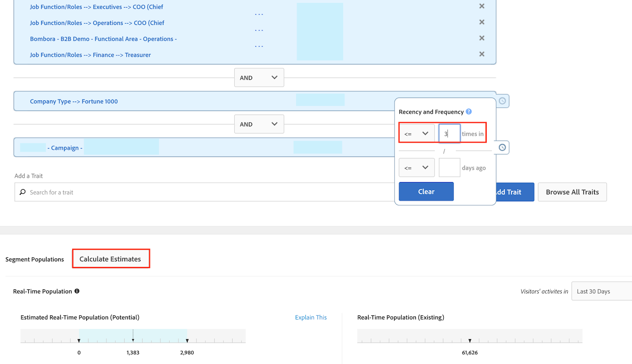Open the Operations --> COO trait link
Screen dimensions: 632x364
97,23
